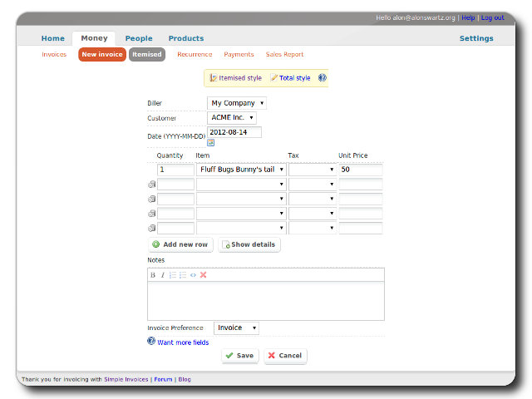Click the help icon beside Total style
532x399 pixels.
pos(323,78)
